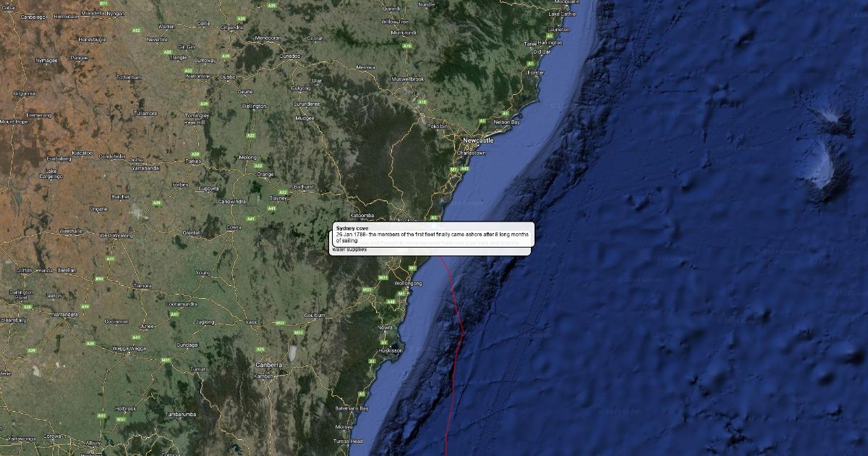
Task: Click the B71 road shield
Action: coord(104,4)
